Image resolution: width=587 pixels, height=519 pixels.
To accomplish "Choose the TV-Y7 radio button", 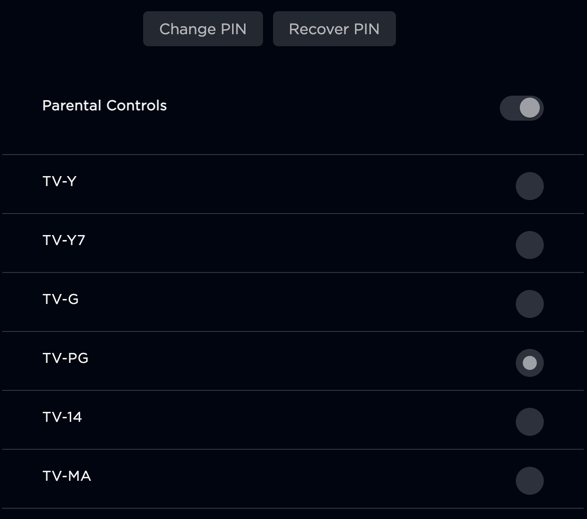I will 530,245.
